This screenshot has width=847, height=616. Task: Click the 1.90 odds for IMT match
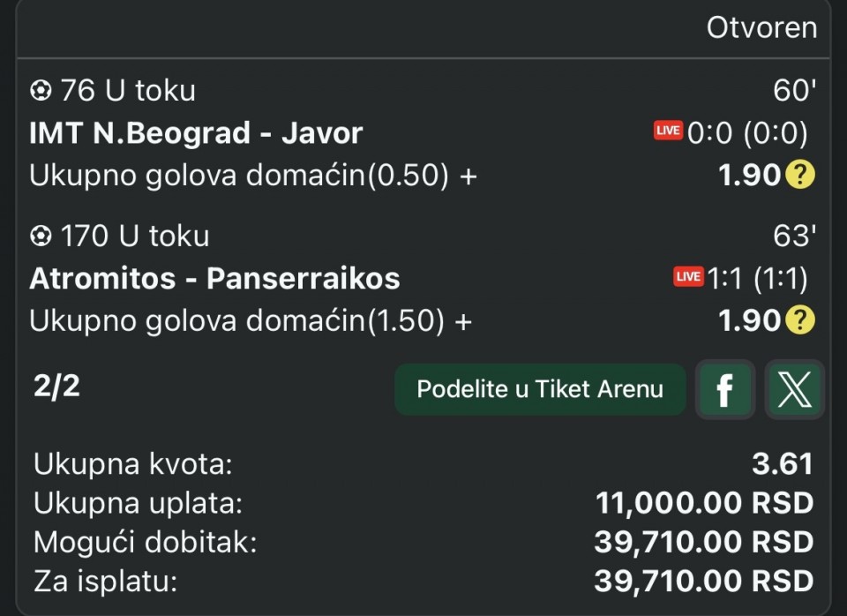(749, 176)
